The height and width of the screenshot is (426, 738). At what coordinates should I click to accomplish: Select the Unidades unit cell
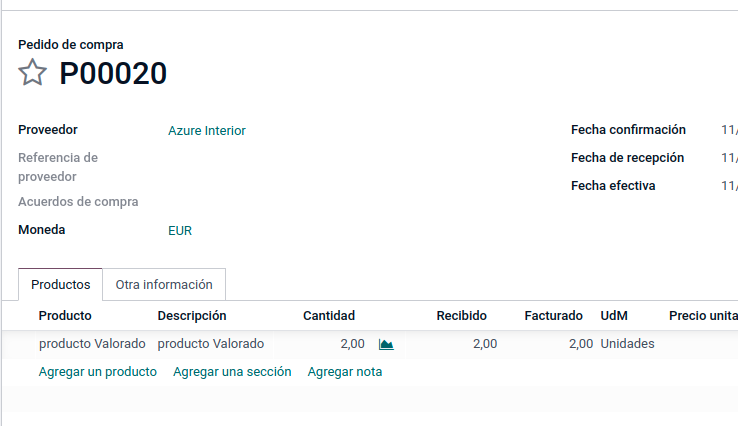pos(627,344)
